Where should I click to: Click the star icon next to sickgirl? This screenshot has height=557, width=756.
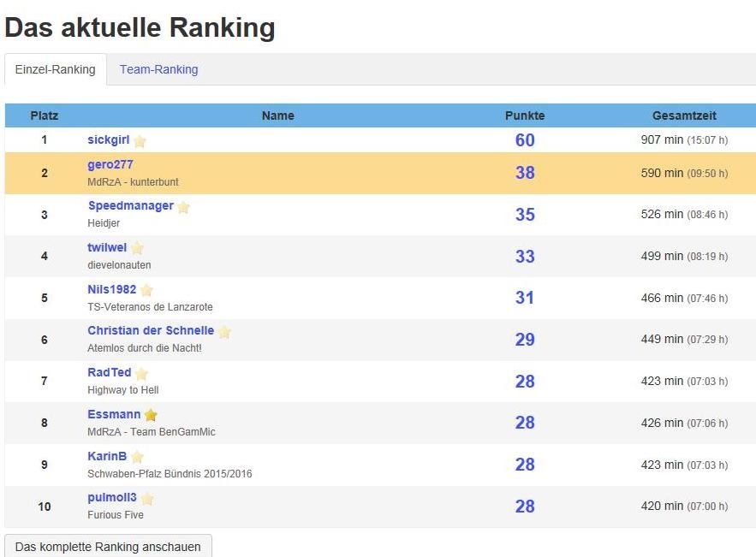point(140,141)
